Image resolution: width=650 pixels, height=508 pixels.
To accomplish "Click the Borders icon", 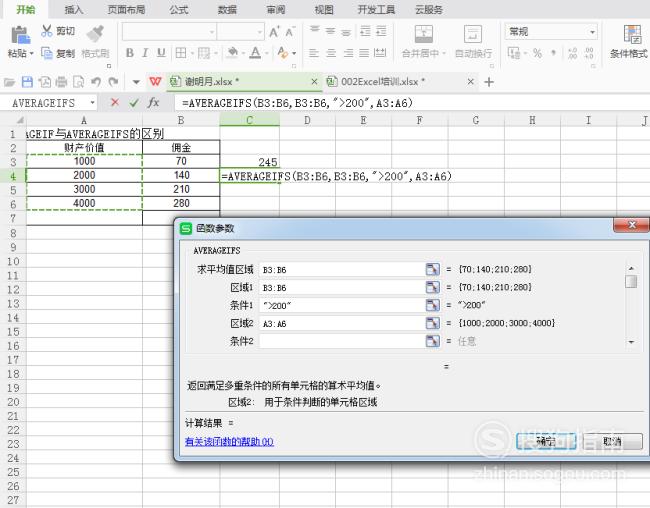I will tap(181, 53).
